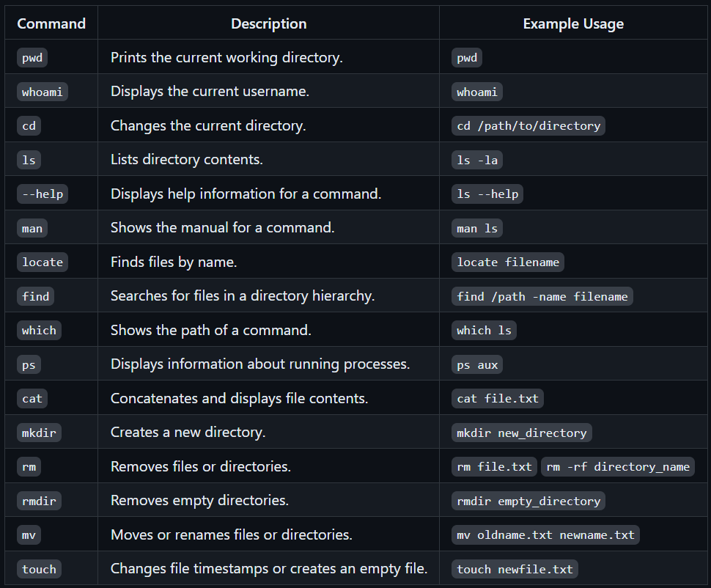Click the 'rm file.txt' example snippet
This screenshot has width=711, height=588.
[x=494, y=467]
